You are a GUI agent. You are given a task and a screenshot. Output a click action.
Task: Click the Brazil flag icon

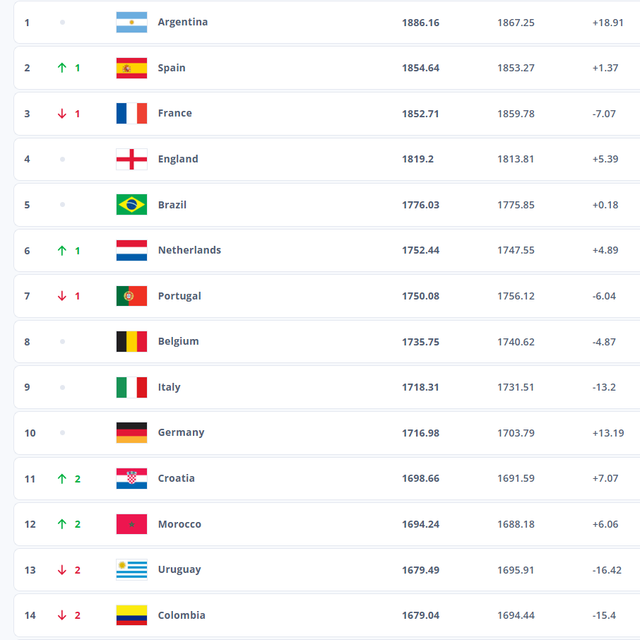131,204
